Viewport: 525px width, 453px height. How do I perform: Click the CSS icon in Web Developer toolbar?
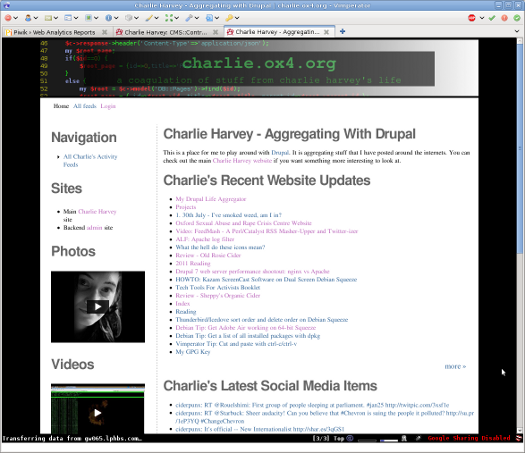48,18
